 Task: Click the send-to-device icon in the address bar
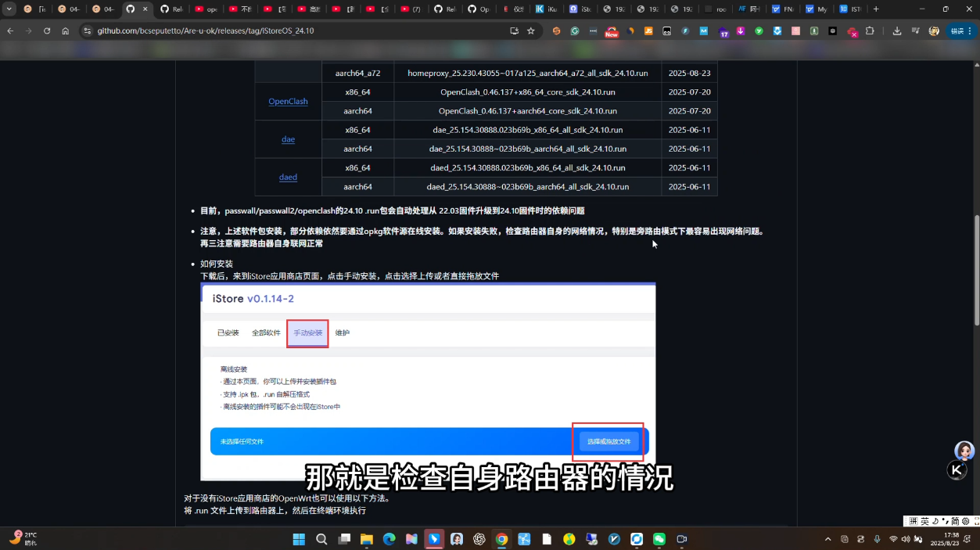click(x=513, y=31)
